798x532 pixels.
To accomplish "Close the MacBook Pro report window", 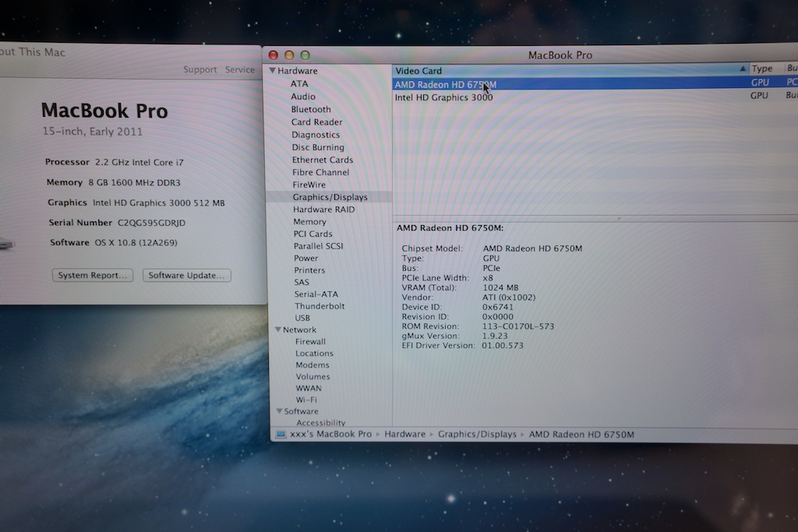I will (274, 55).
